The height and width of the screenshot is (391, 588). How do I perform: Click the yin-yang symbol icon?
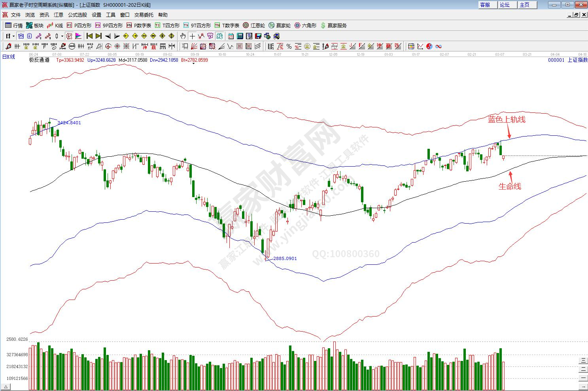click(429, 47)
